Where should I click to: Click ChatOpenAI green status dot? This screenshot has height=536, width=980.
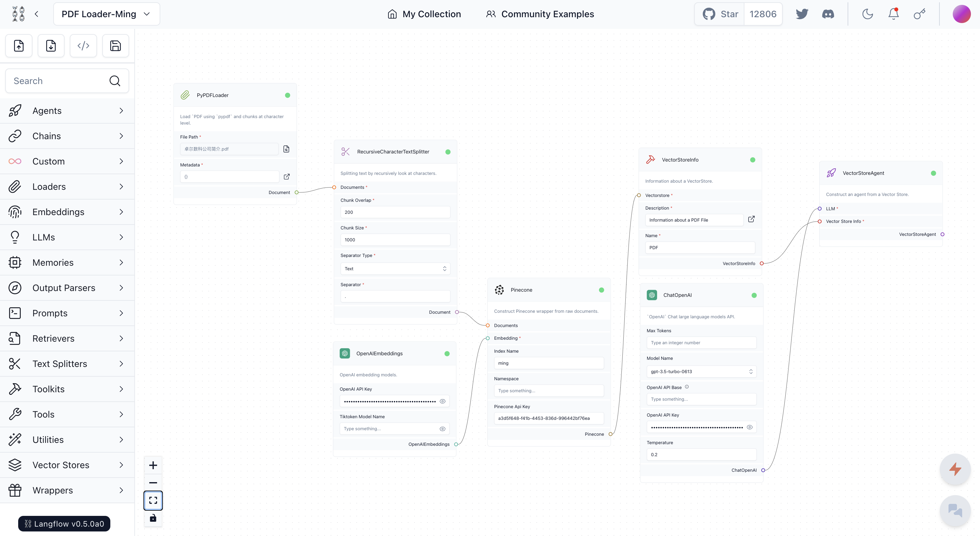coord(754,295)
